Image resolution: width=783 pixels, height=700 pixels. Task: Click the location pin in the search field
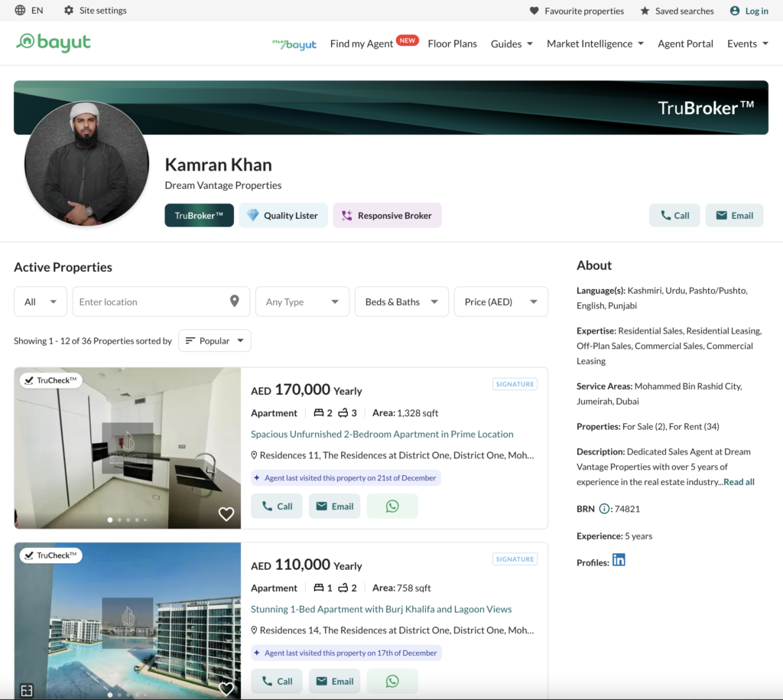(235, 301)
